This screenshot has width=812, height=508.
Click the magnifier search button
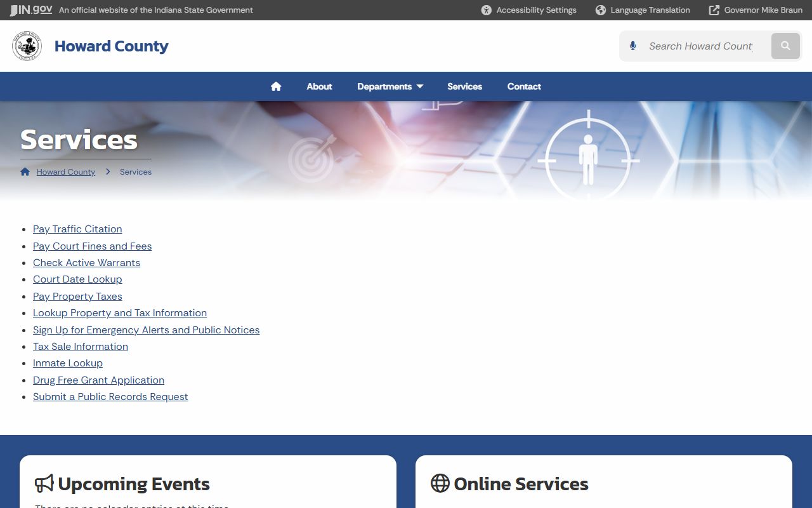click(785, 46)
